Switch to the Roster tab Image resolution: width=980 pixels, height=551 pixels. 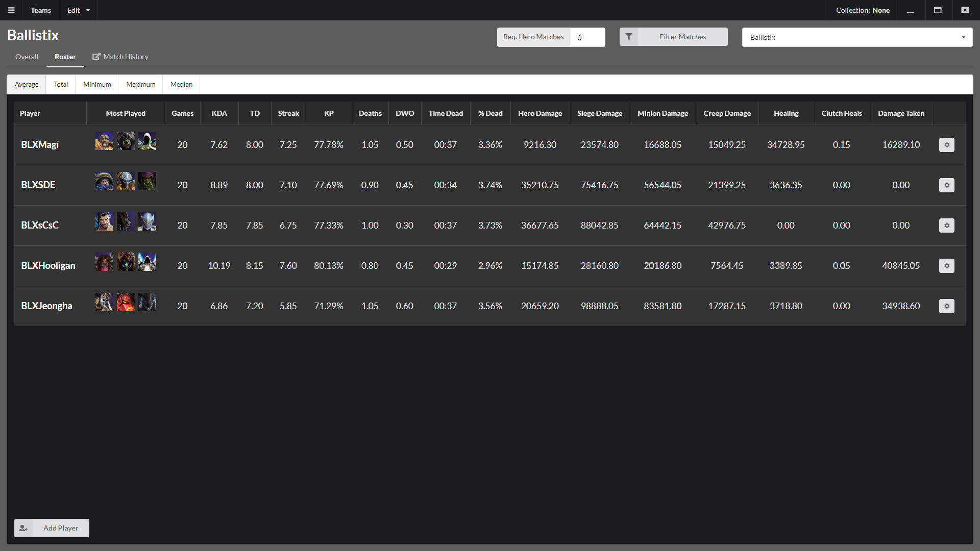point(65,57)
